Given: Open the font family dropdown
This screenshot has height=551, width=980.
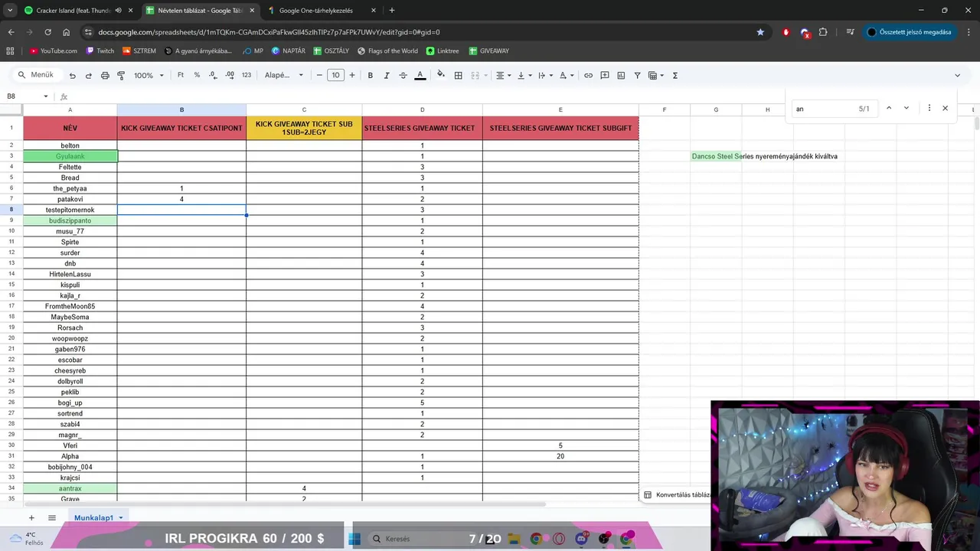Looking at the screenshot, I should (284, 75).
